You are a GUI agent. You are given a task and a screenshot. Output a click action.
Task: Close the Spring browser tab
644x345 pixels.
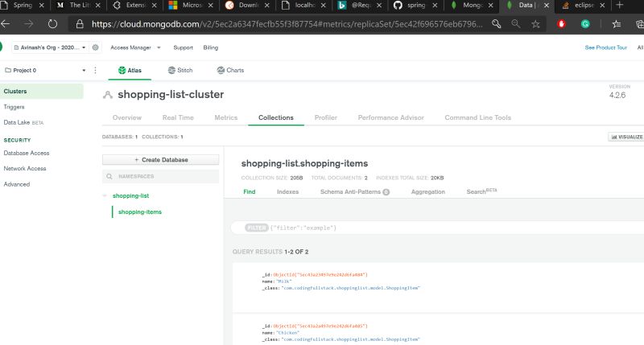point(42,6)
